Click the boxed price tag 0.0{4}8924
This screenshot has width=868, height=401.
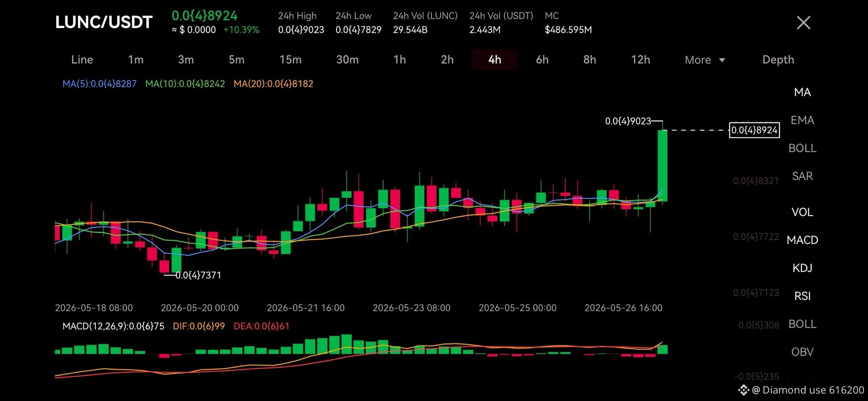pos(754,130)
